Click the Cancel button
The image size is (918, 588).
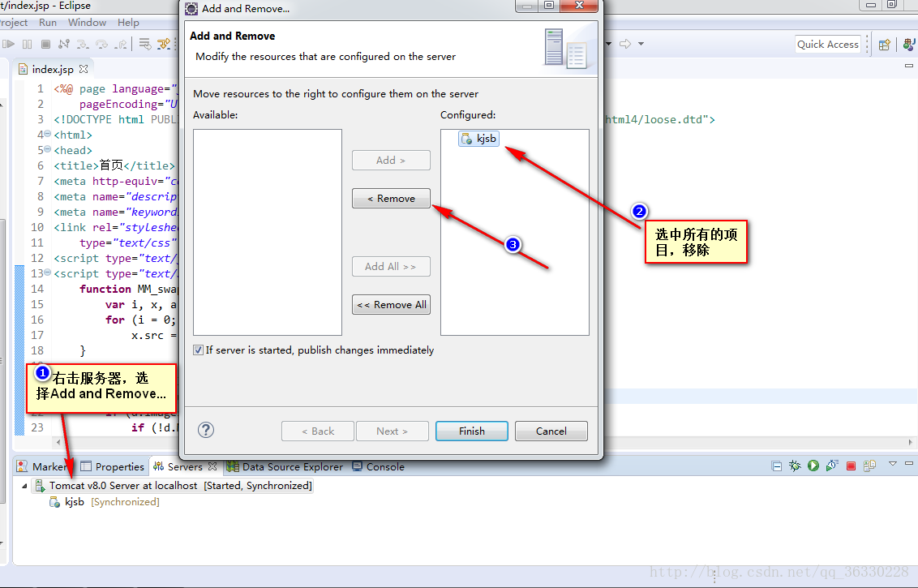551,431
